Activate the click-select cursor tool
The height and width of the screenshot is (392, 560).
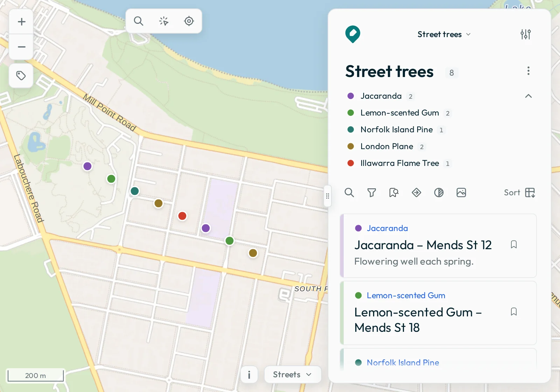click(164, 21)
